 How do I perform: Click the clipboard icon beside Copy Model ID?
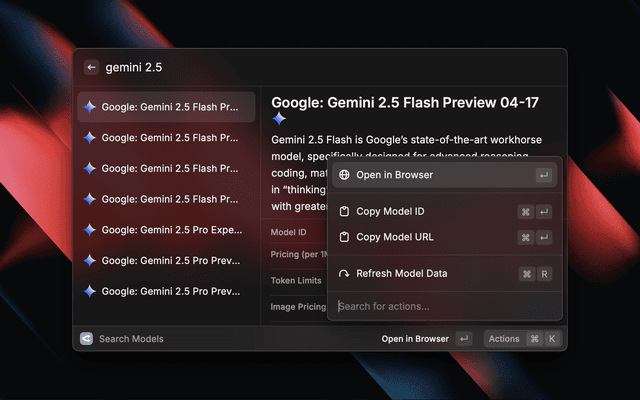pyautogui.click(x=344, y=211)
